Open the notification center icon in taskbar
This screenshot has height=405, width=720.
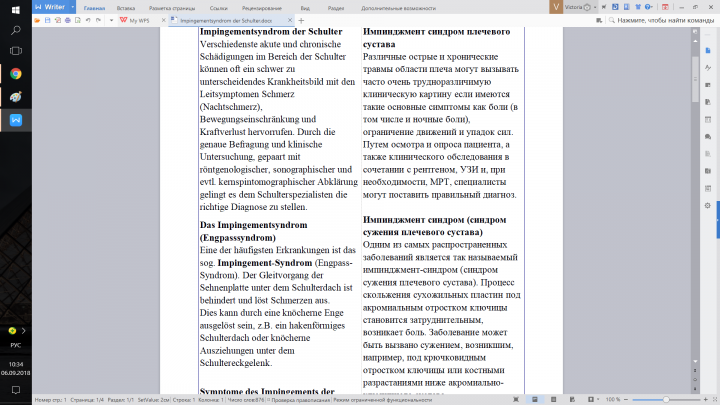(x=16, y=390)
